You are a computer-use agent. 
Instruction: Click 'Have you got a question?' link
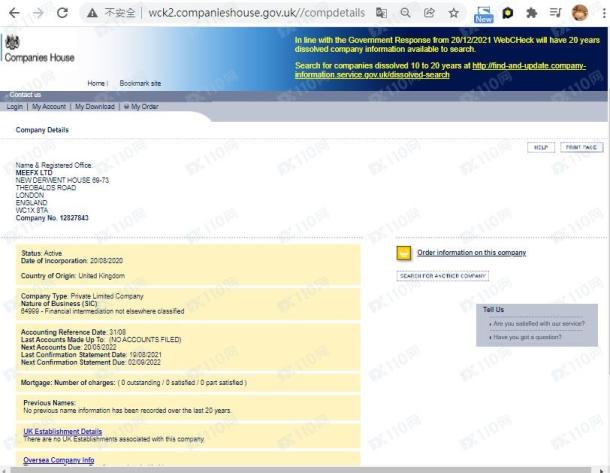click(x=527, y=337)
